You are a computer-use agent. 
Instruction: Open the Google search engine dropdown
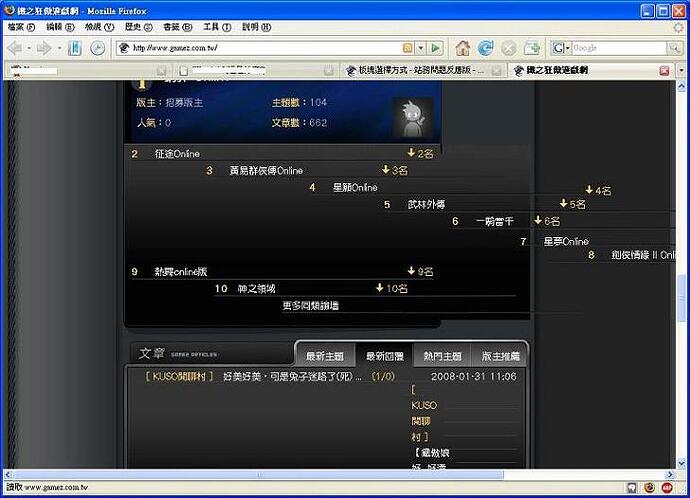[561, 48]
